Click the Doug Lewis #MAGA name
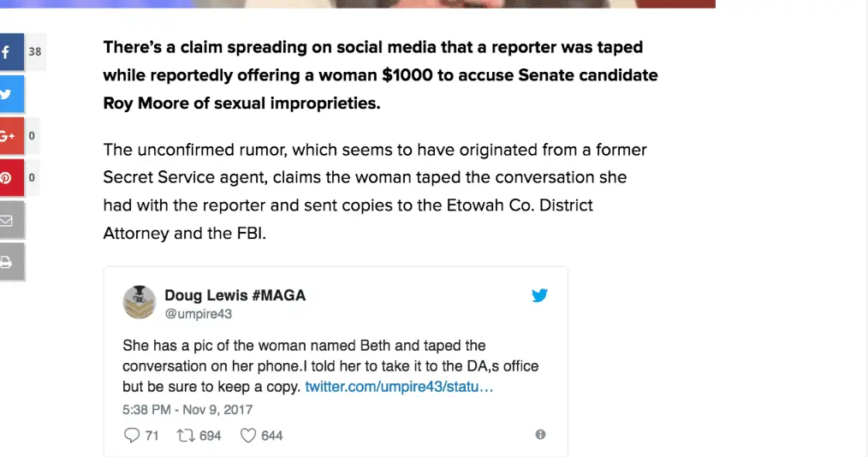The height and width of the screenshot is (457, 868). point(235,295)
